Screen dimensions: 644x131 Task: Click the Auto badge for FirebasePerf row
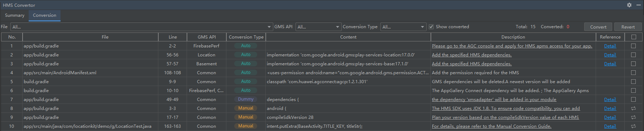pyautogui.click(x=246, y=46)
